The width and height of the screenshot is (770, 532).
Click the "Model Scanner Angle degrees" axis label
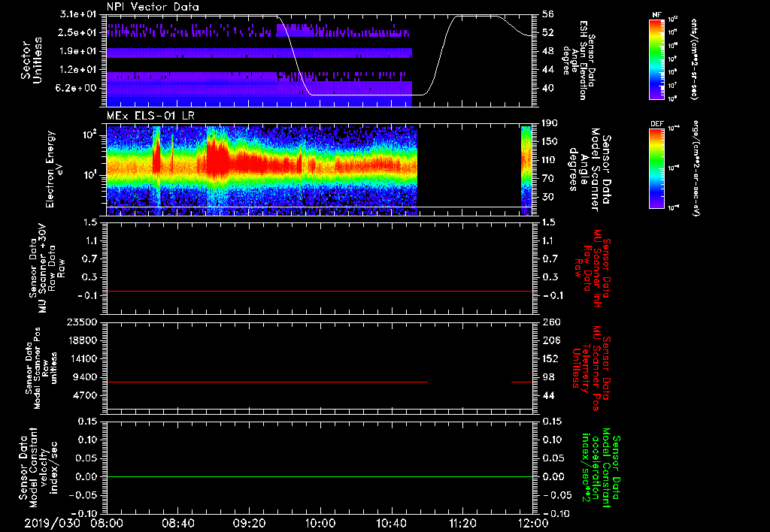589,169
